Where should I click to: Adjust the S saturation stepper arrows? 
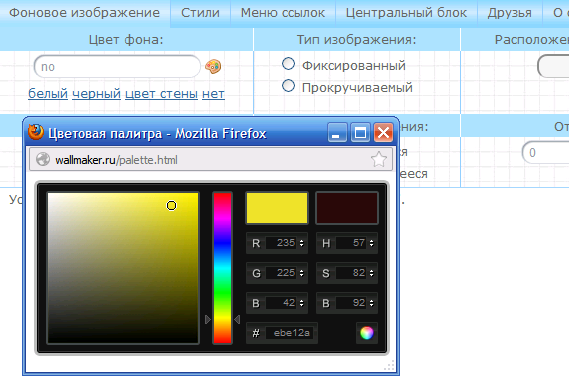372,273
